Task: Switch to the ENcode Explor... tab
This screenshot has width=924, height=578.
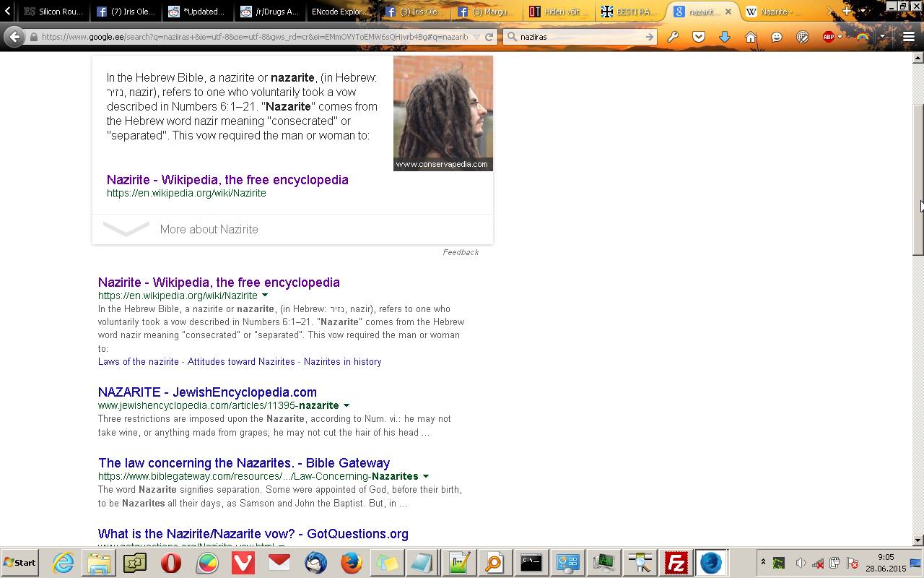Action: (x=341, y=12)
